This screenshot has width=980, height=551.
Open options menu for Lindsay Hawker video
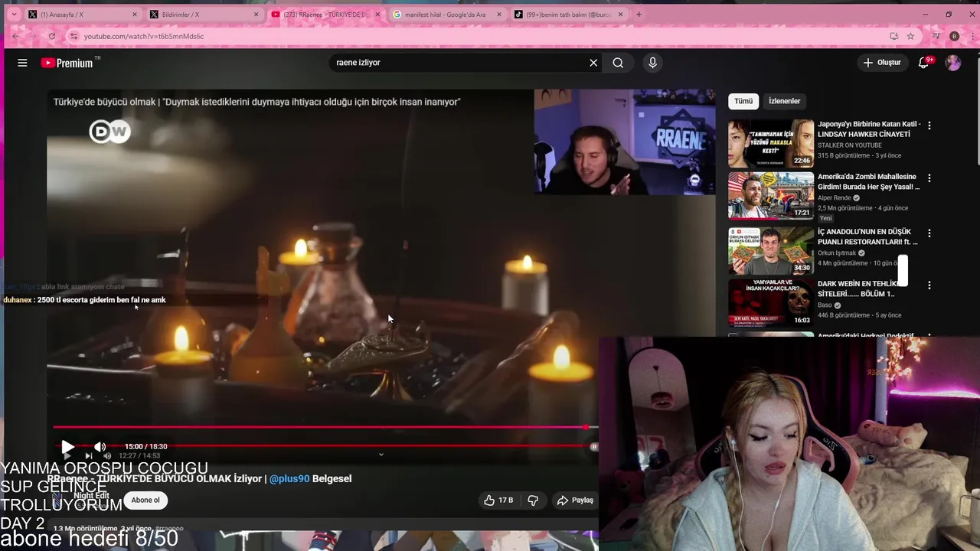point(929,125)
